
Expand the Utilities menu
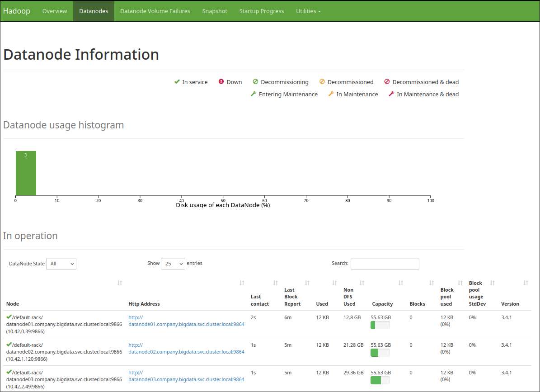point(308,11)
